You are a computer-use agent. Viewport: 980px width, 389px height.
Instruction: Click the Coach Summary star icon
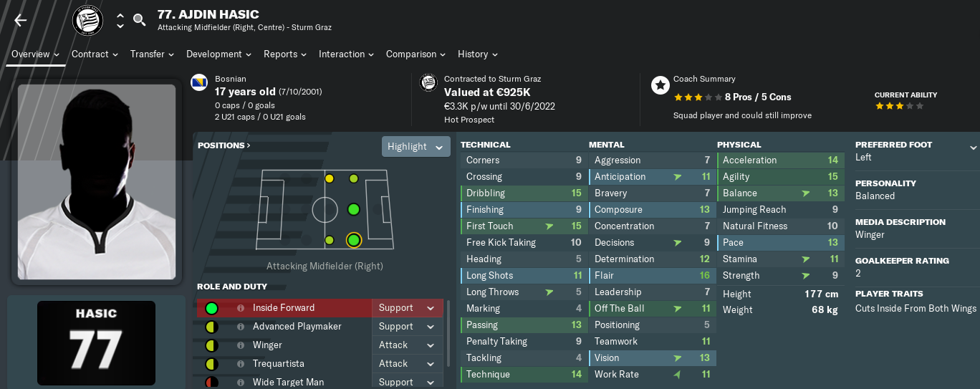point(660,86)
